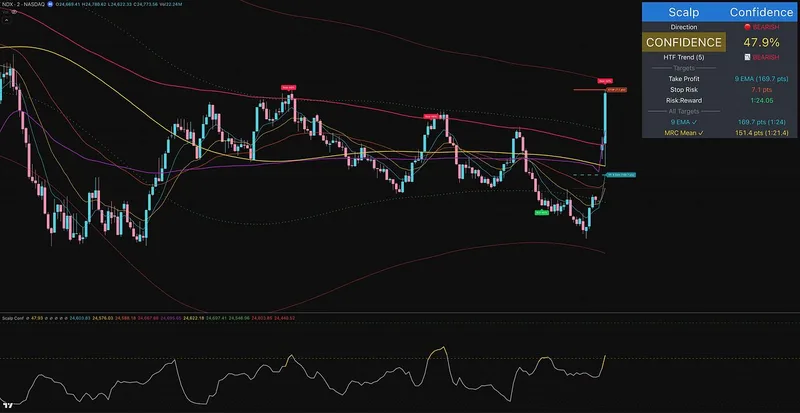This screenshot has height=413, width=800.
Task: Click the 24,440.52 red legend value
Action: [x=285, y=318]
